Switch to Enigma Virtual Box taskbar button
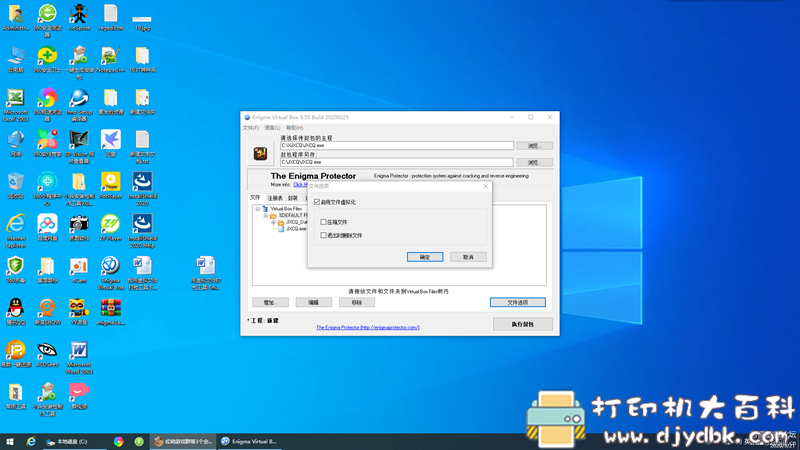 coord(250,442)
